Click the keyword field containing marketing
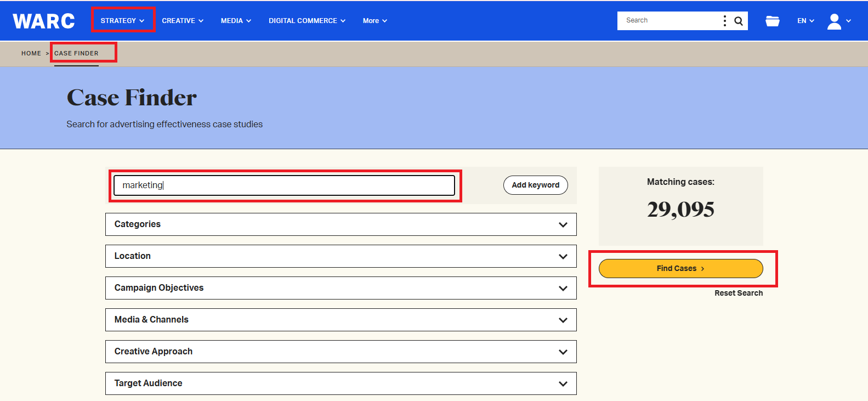Viewport: 868px width, 401px height. pyautogui.click(x=284, y=185)
